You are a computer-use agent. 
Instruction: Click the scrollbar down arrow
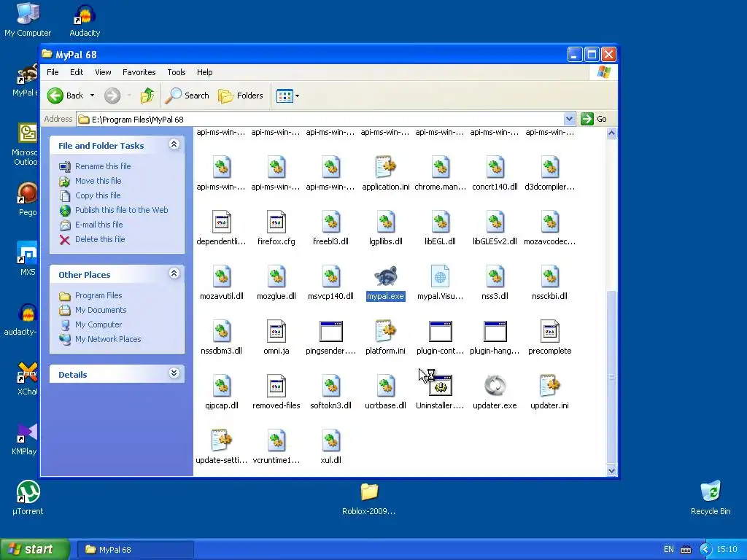612,471
